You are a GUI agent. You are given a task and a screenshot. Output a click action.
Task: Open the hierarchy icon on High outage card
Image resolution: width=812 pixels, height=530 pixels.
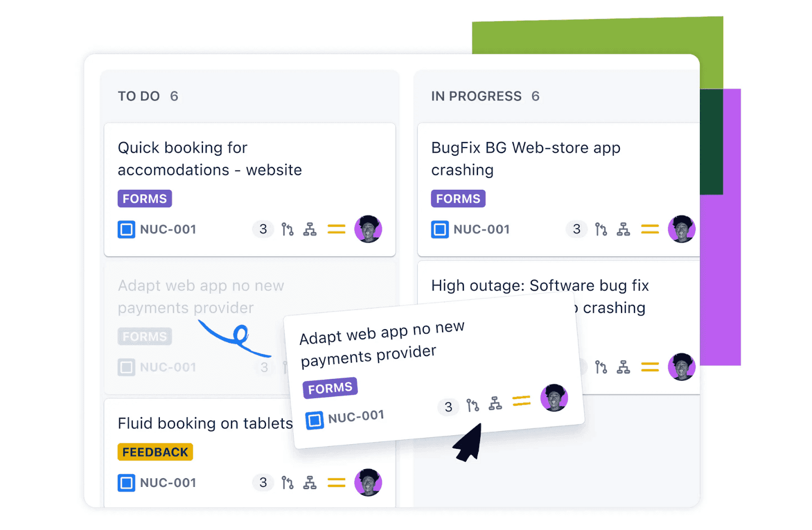pos(624,367)
